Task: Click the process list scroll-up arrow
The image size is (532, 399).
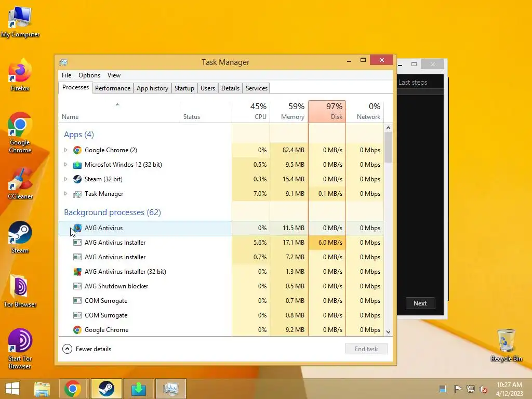Action: tap(389, 128)
